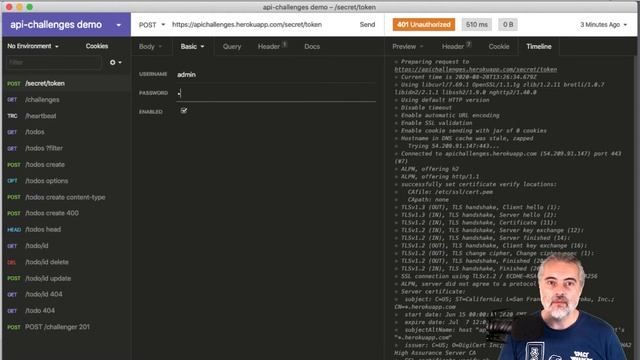Click the 401 Unauthorized status badge
This screenshot has width=640, height=360.
(x=424, y=24)
